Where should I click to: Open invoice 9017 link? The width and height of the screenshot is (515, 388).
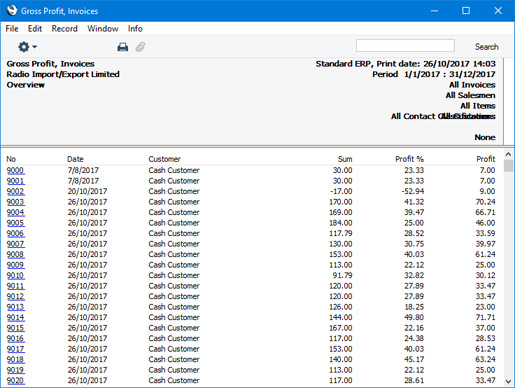tap(15, 349)
